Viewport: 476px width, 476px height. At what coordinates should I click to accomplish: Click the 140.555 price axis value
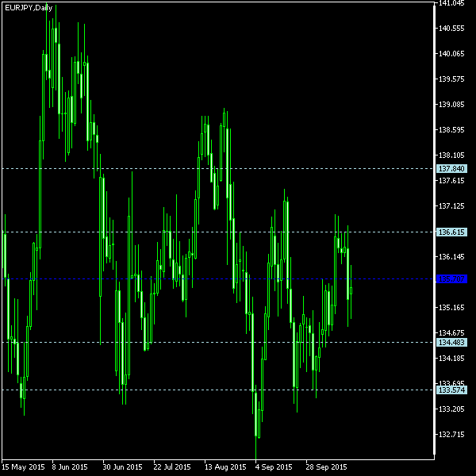tap(451, 29)
